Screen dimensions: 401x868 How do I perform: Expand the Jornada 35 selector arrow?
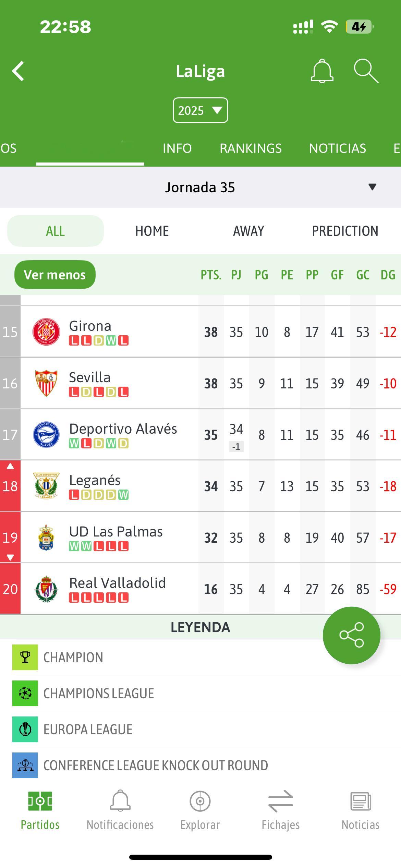click(x=372, y=187)
